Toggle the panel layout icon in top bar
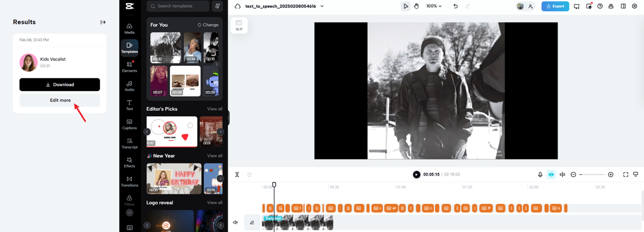Screen dimensions: 644x232 (x=623, y=6)
